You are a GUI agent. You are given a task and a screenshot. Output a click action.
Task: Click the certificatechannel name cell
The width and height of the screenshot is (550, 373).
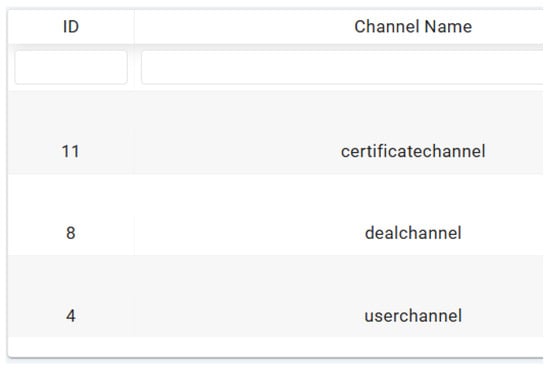coord(338,152)
